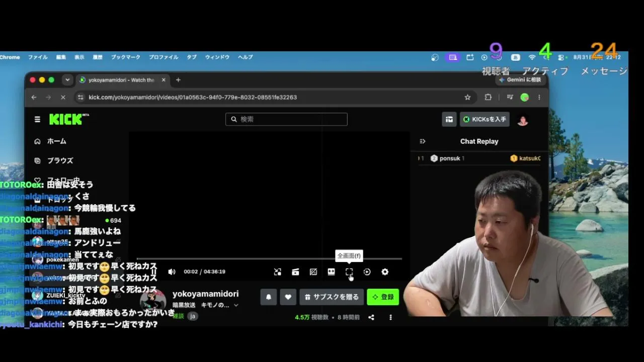This screenshot has height=362, width=644.
Task: Expand the stream title chevron
Action: pos(236,305)
